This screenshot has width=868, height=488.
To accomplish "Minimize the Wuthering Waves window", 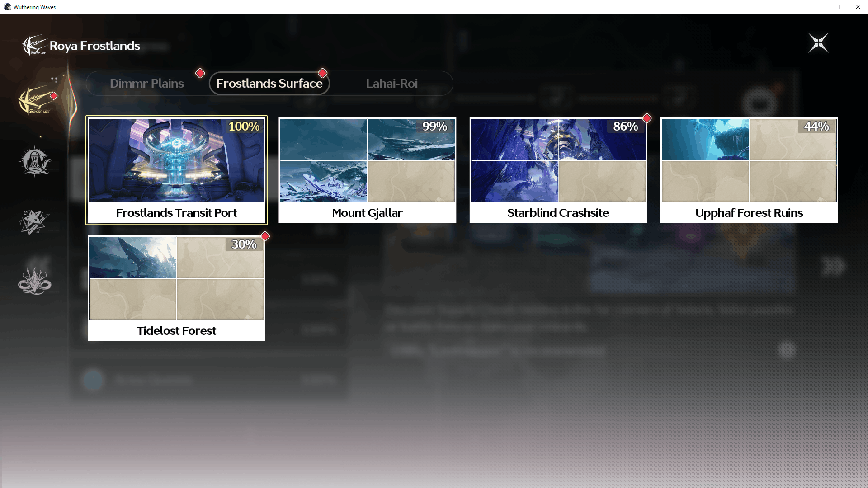I will click(x=817, y=7).
